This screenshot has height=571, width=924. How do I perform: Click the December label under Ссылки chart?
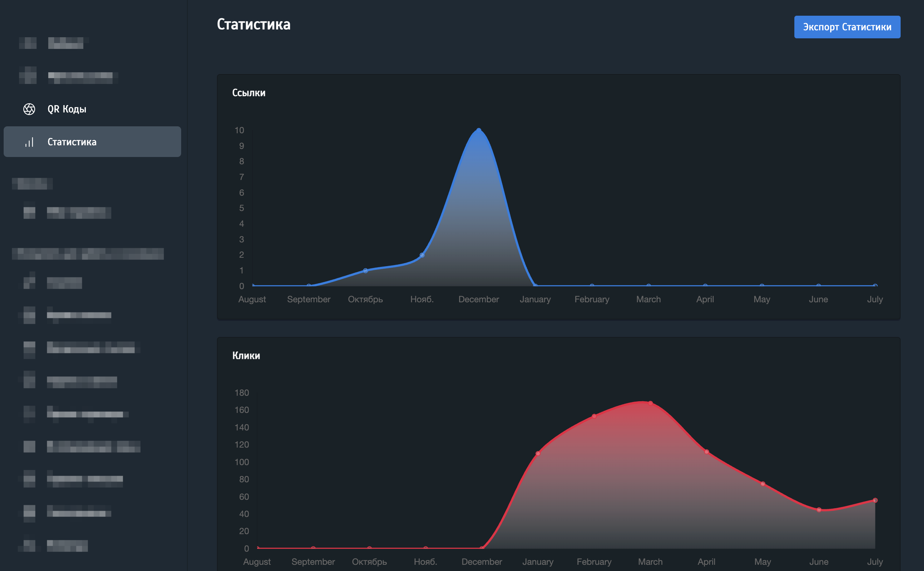pyautogui.click(x=479, y=299)
